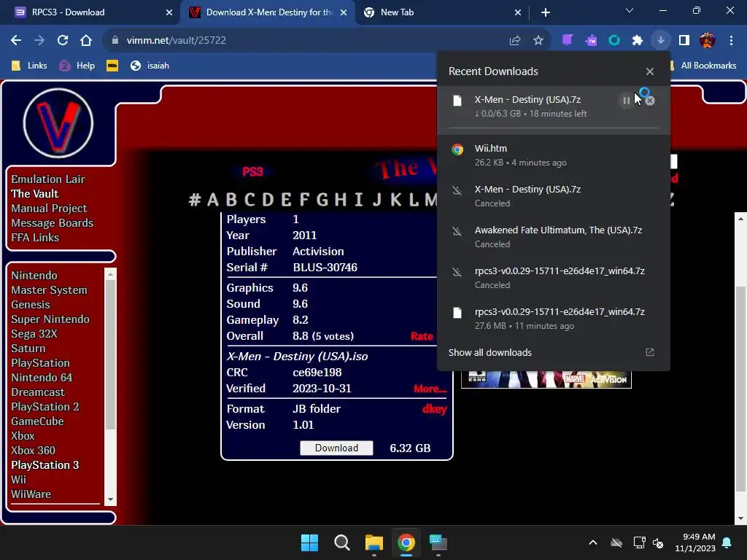
Task: Open notification bell in taskbar
Action: point(727,542)
